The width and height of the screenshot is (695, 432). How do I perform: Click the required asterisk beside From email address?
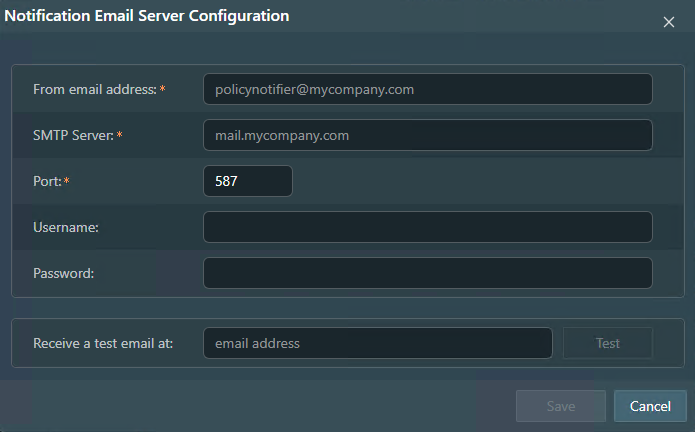click(x=162, y=89)
